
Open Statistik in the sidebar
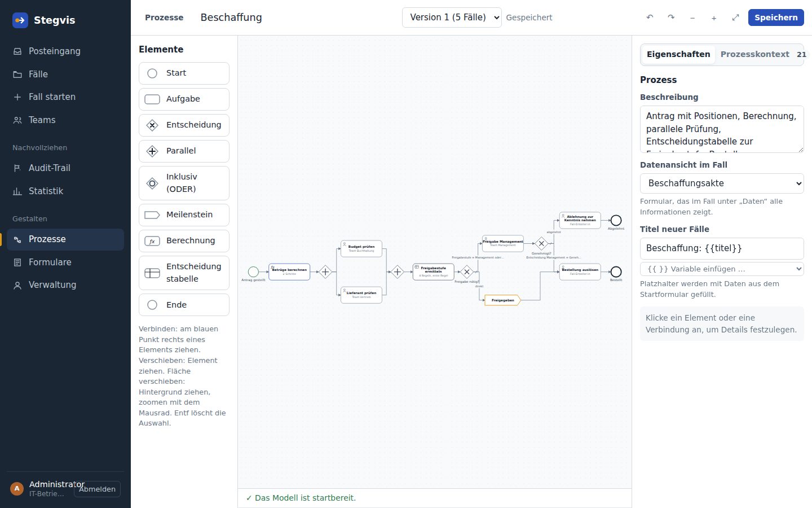click(65, 191)
